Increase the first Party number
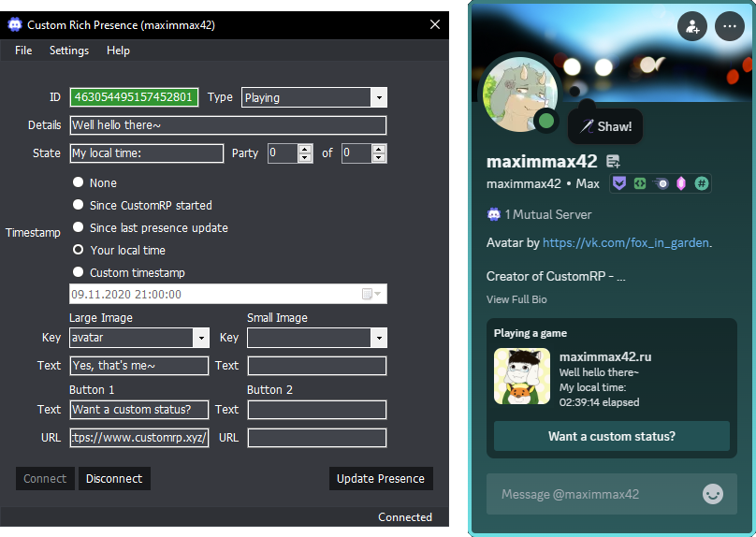 (305, 149)
